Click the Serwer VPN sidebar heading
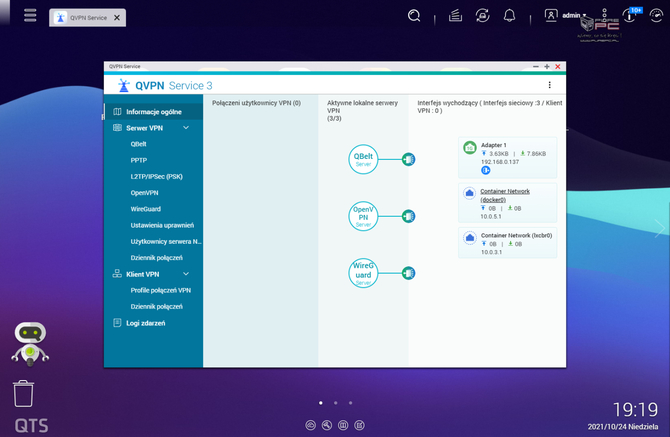This screenshot has height=437, width=670. coord(144,128)
